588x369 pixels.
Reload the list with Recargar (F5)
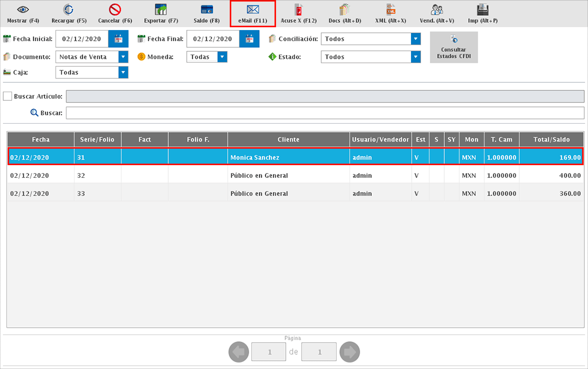[x=69, y=10]
